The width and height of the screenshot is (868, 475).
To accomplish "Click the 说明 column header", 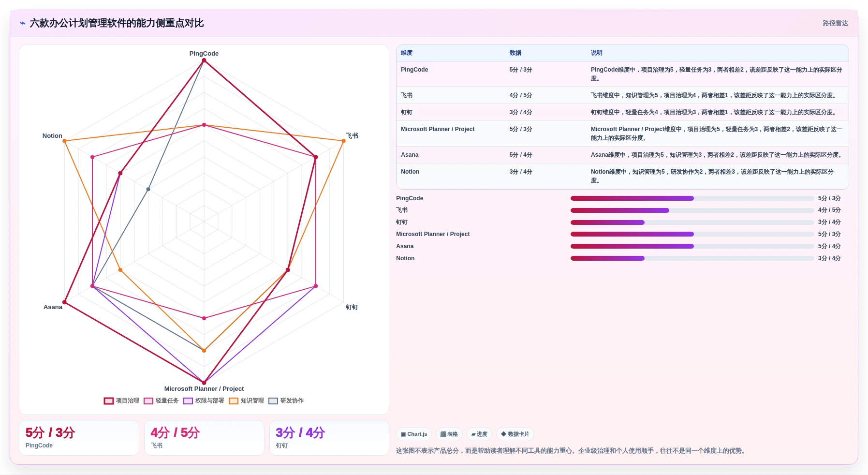I will click(596, 53).
